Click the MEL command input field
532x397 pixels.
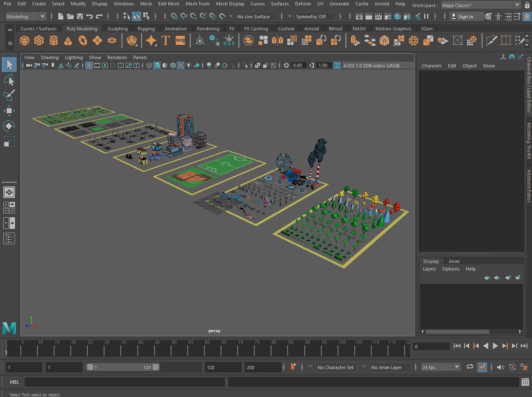124,382
